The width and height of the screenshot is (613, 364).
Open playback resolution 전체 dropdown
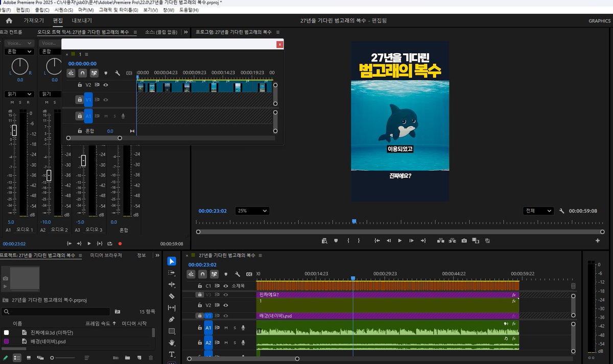[538, 211]
